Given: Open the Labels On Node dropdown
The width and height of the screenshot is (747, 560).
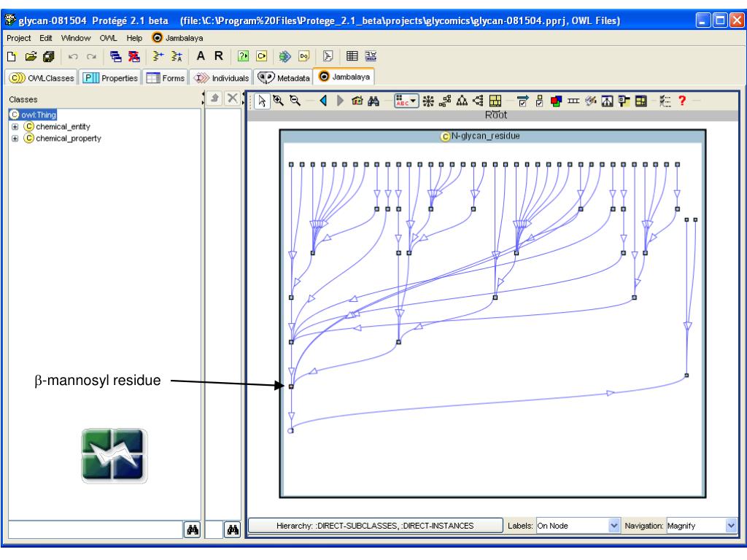Looking at the screenshot, I should [x=578, y=526].
